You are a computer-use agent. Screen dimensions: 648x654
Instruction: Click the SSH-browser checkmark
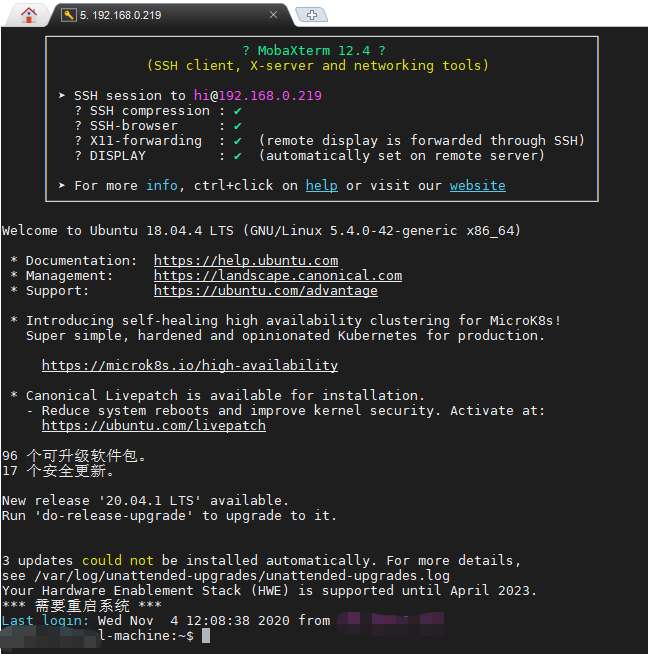[x=238, y=126]
